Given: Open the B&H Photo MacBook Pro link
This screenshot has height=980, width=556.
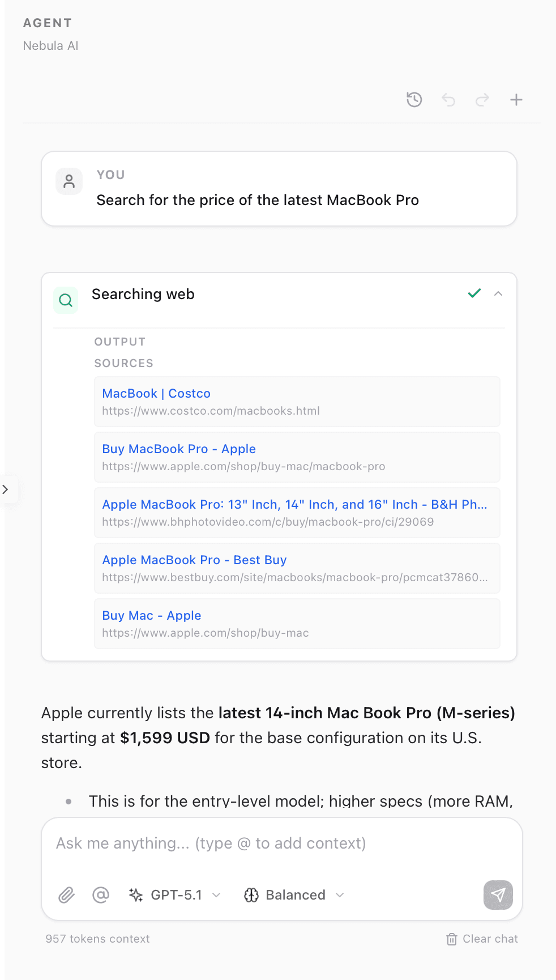Looking at the screenshot, I should pyautogui.click(x=294, y=504).
